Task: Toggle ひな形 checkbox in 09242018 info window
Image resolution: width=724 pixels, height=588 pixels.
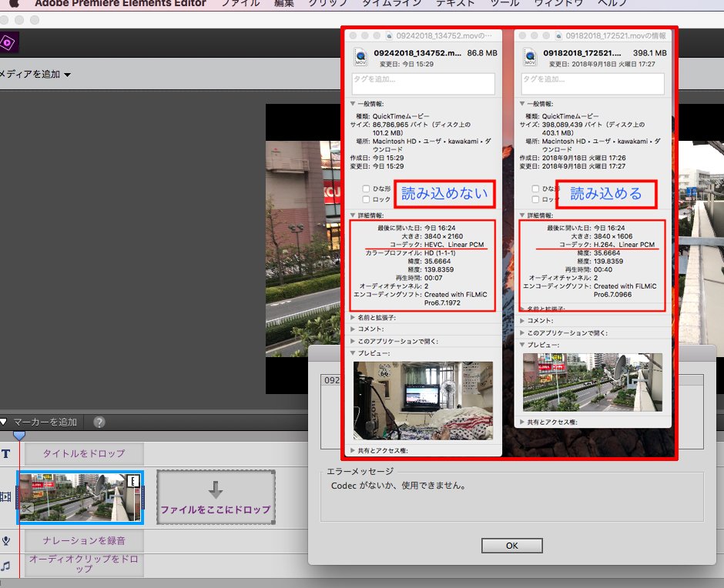Action: click(x=366, y=189)
